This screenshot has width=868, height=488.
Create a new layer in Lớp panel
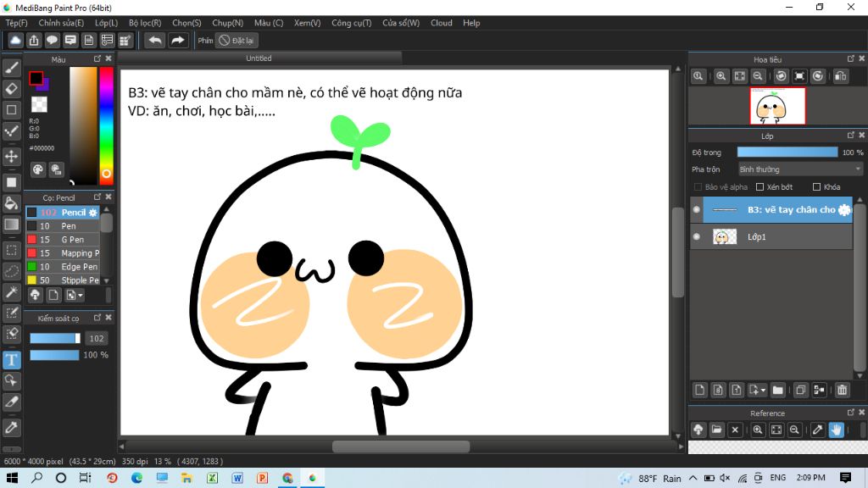699,390
